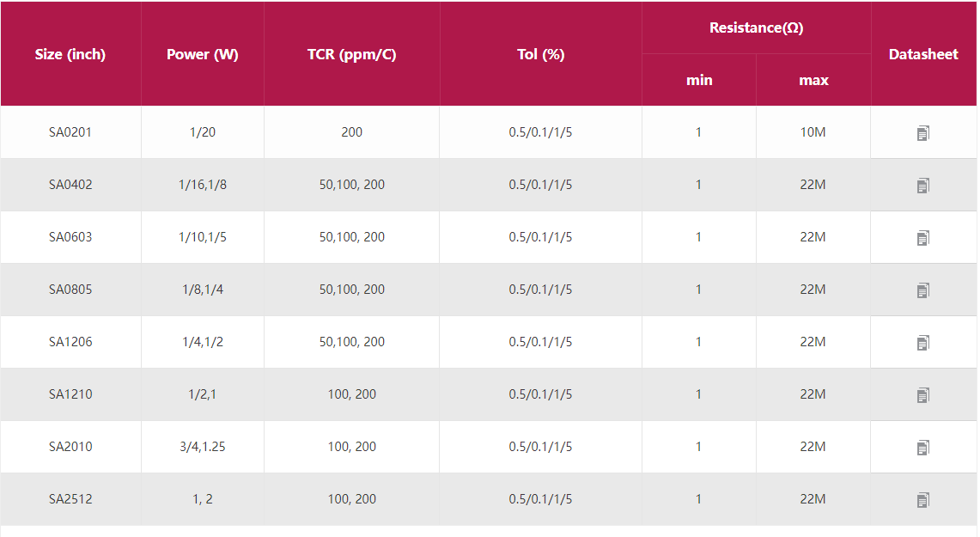Click the 3/4,1.25 power cell
980x537 pixels.
point(203,447)
